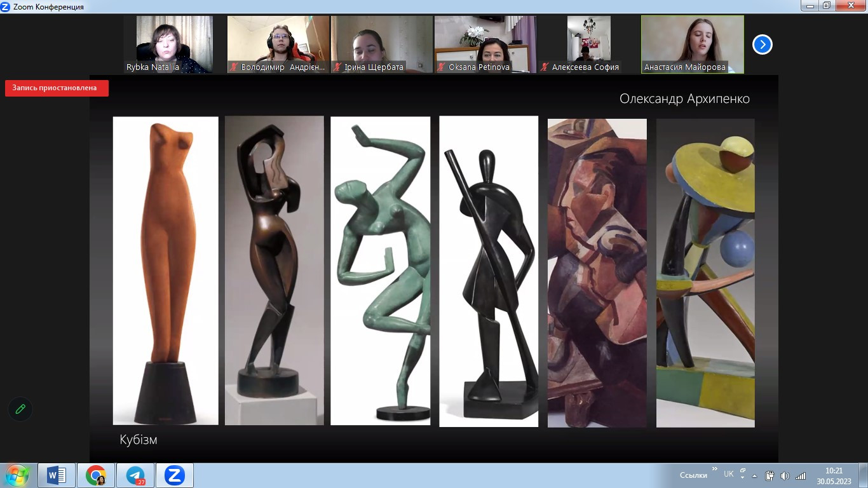Image resolution: width=868 pixels, height=488 pixels.
Task: Click the orange wooden torso sculpture image
Action: pyautogui.click(x=166, y=271)
